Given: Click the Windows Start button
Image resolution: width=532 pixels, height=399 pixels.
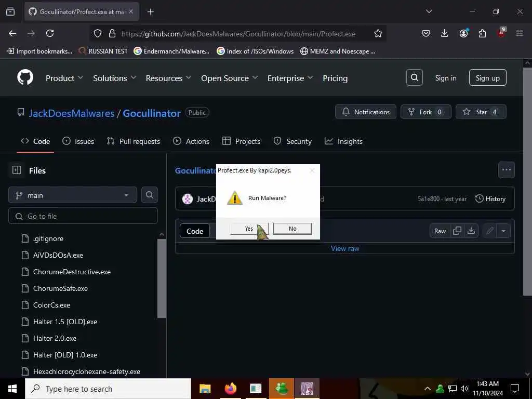Looking at the screenshot, I should pyautogui.click(x=12, y=389).
